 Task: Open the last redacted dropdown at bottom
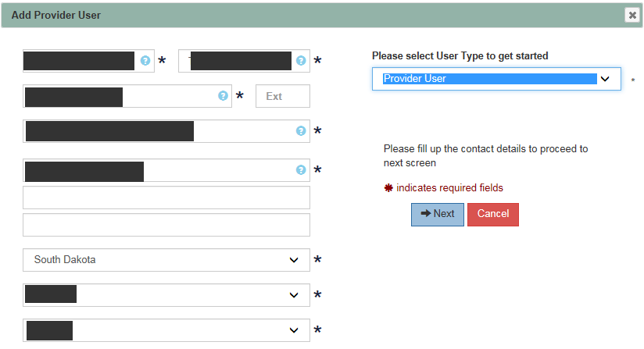(x=166, y=330)
